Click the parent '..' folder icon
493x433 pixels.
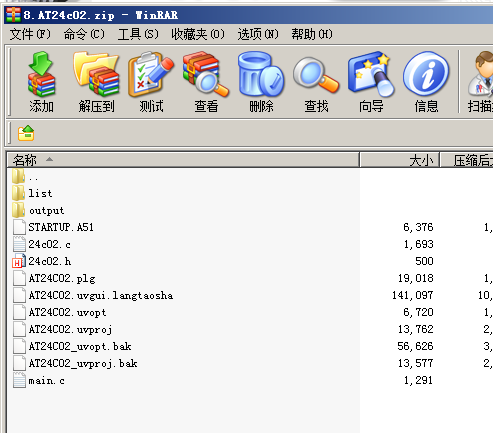[18, 176]
